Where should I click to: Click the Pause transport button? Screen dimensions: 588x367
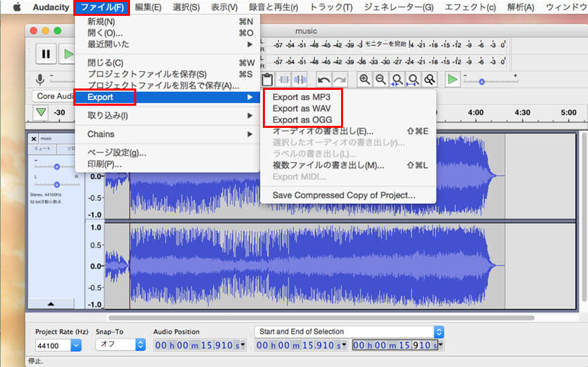click(46, 54)
